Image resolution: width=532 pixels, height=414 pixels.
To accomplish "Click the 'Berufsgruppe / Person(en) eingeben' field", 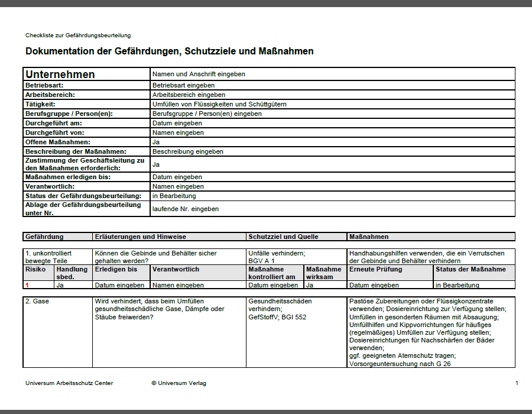I will (332, 114).
